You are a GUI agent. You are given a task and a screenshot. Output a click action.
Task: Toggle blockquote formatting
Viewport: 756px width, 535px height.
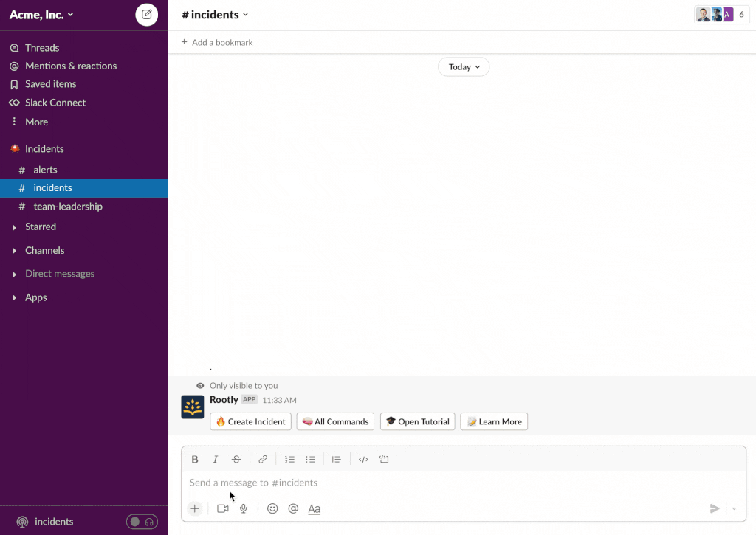(337, 459)
